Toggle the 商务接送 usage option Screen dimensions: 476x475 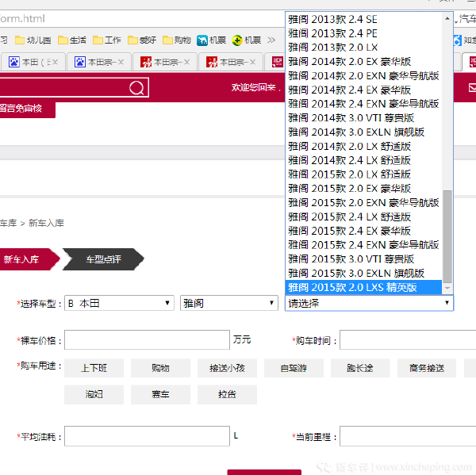427,368
